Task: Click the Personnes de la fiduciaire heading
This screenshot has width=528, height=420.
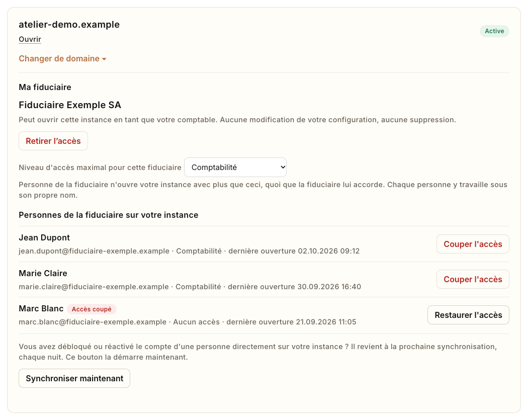Action: tap(109, 215)
